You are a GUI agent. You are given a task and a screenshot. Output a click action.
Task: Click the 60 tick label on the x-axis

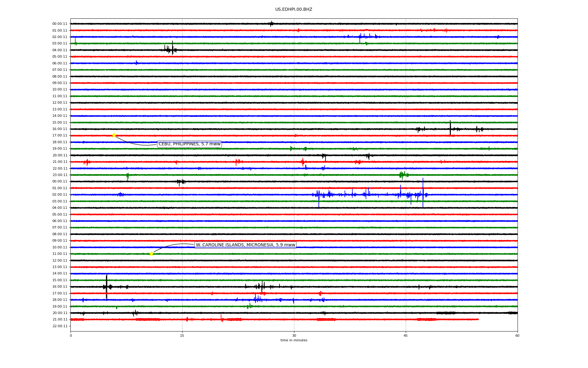[x=517, y=335]
